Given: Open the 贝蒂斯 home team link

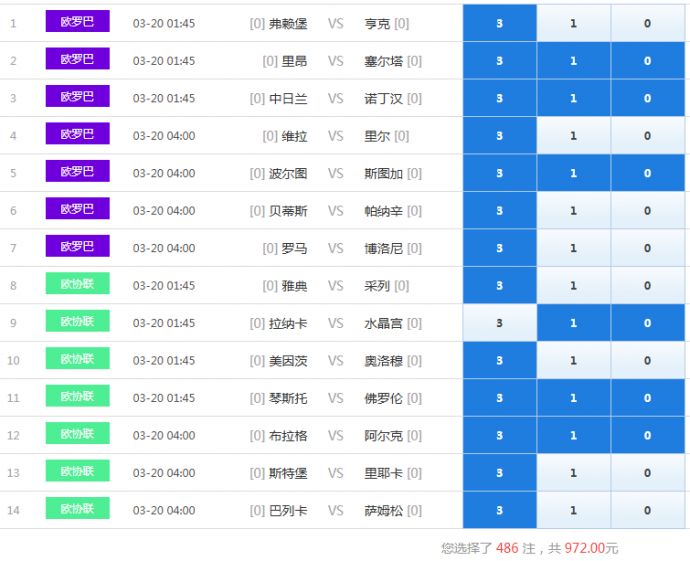Looking at the screenshot, I should coord(288,211).
